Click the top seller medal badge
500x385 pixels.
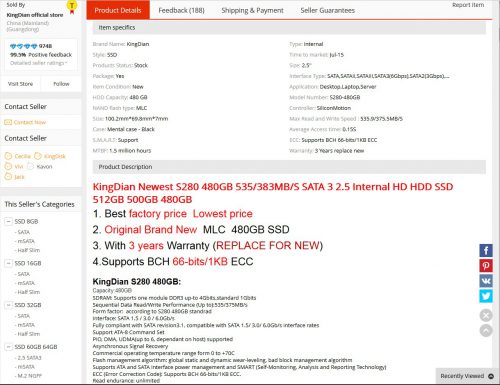point(72,7)
